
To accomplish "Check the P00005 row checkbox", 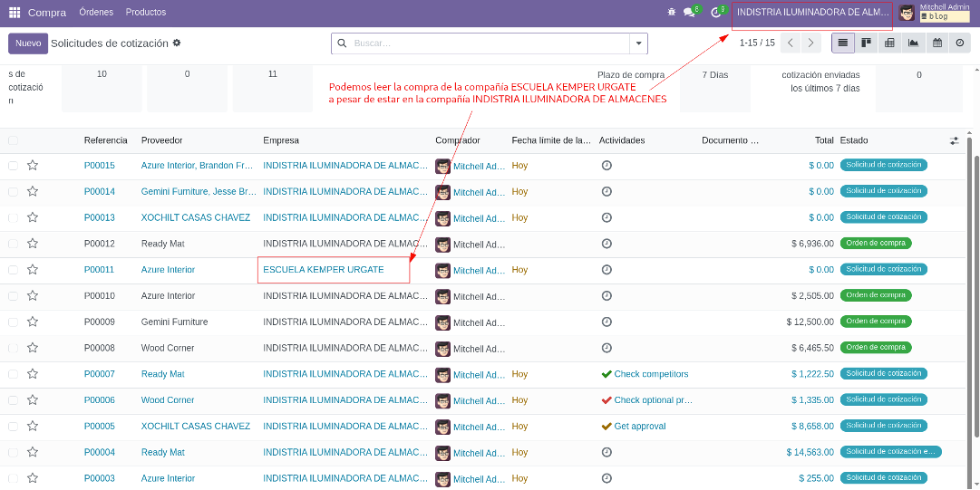I will (13, 426).
